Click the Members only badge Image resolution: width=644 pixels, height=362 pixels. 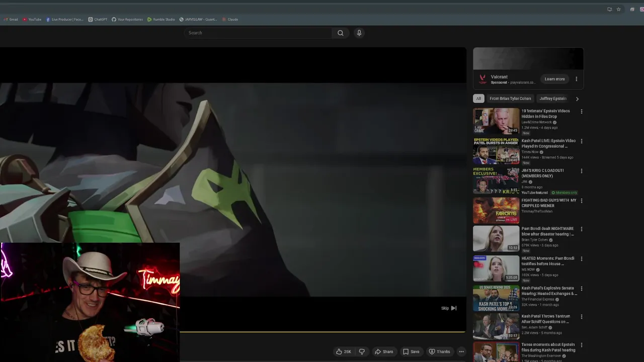point(564,193)
